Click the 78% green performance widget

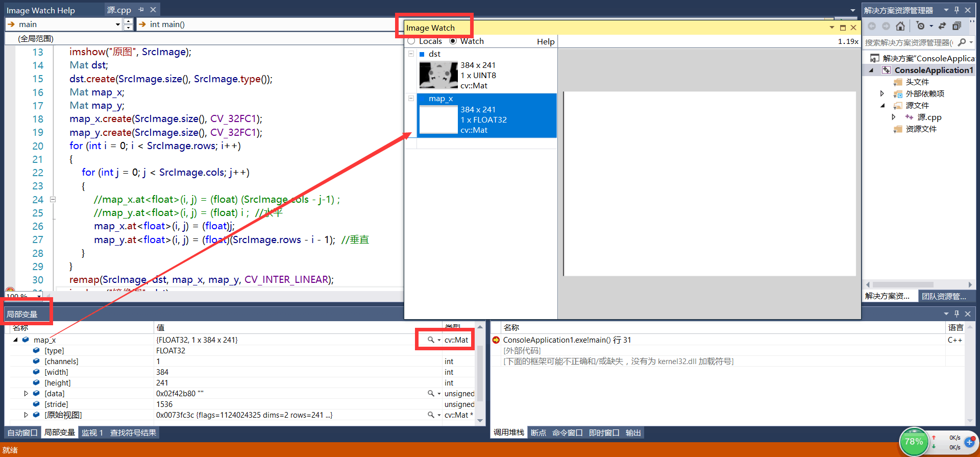[914, 442]
